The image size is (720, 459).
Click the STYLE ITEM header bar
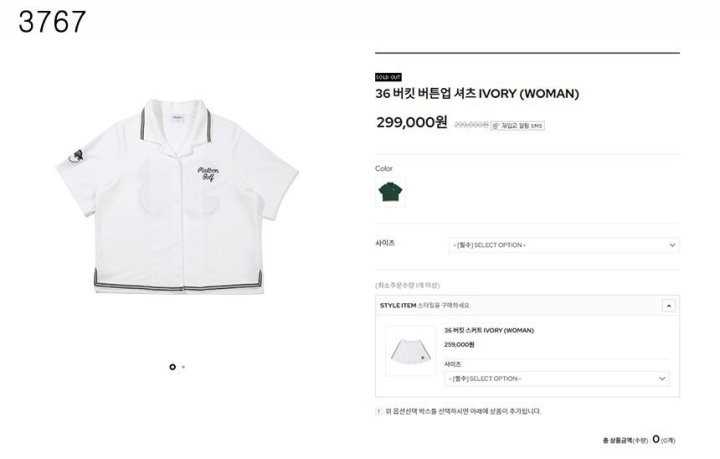[x=527, y=306]
